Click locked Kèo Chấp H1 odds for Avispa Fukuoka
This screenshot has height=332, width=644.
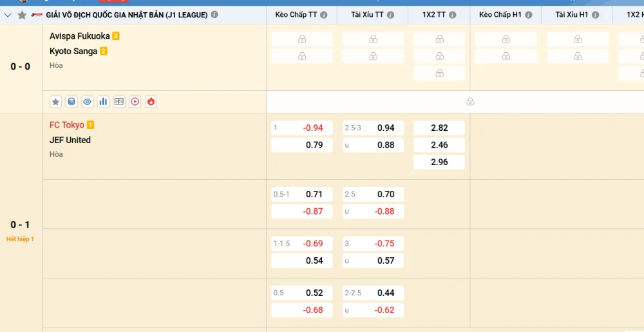click(x=506, y=39)
